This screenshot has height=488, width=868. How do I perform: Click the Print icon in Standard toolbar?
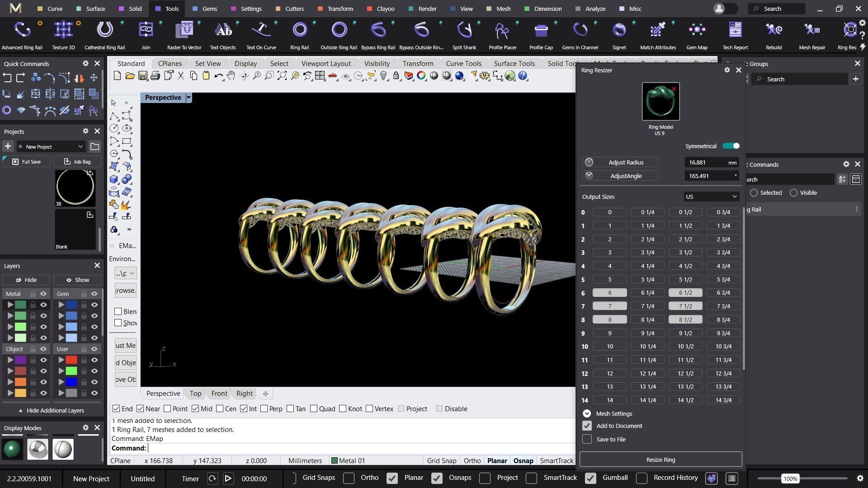coord(155,76)
